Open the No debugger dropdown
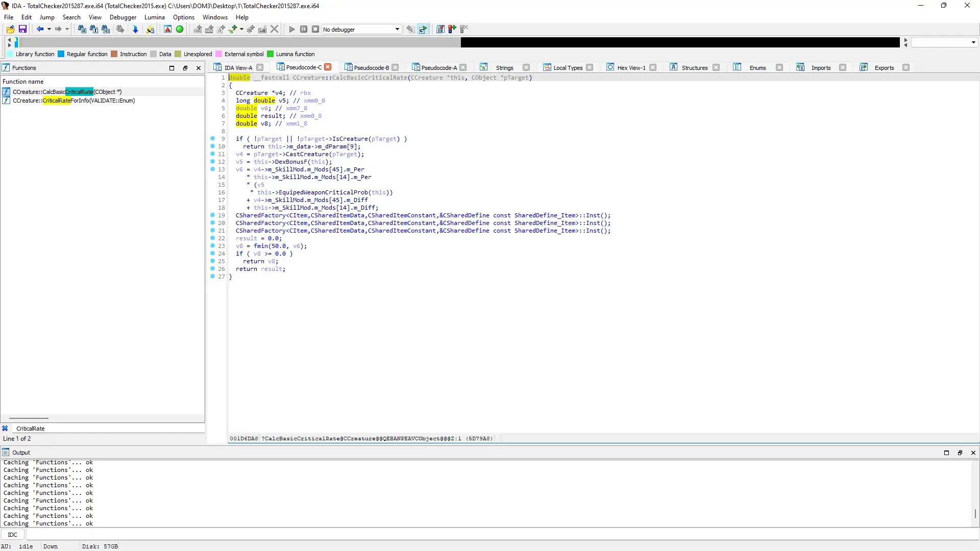 361,29
